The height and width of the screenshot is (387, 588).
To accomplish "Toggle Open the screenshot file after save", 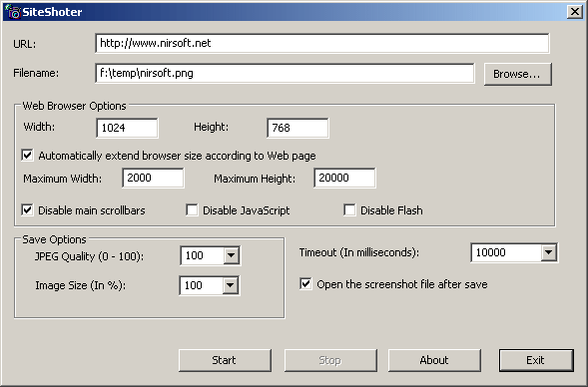I will click(x=305, y=283).
